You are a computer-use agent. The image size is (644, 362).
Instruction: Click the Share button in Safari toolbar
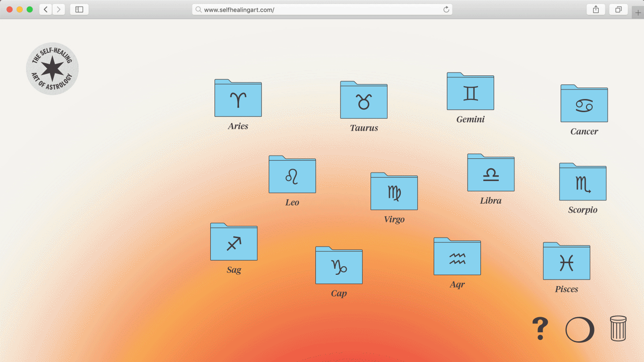point(596,9)
